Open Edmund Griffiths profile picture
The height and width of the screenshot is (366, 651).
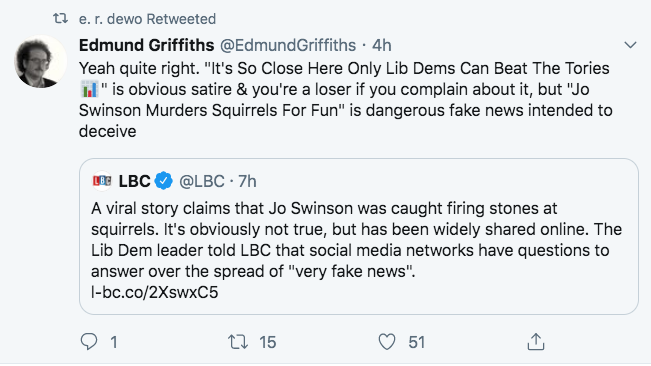[40, 61]
